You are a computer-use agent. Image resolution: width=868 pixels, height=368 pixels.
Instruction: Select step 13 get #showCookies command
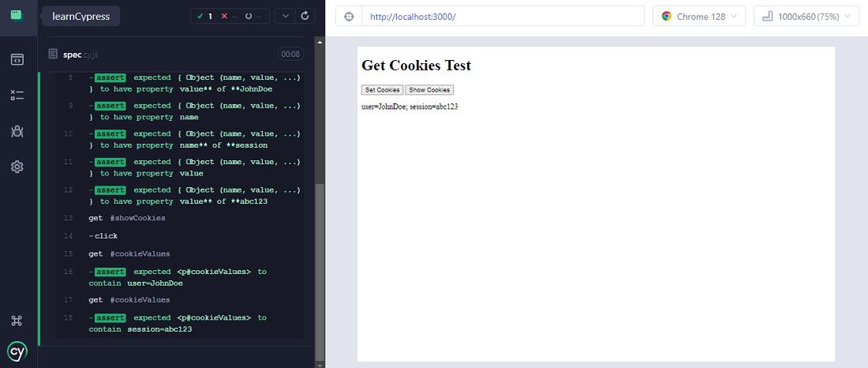tap(180, 218)
